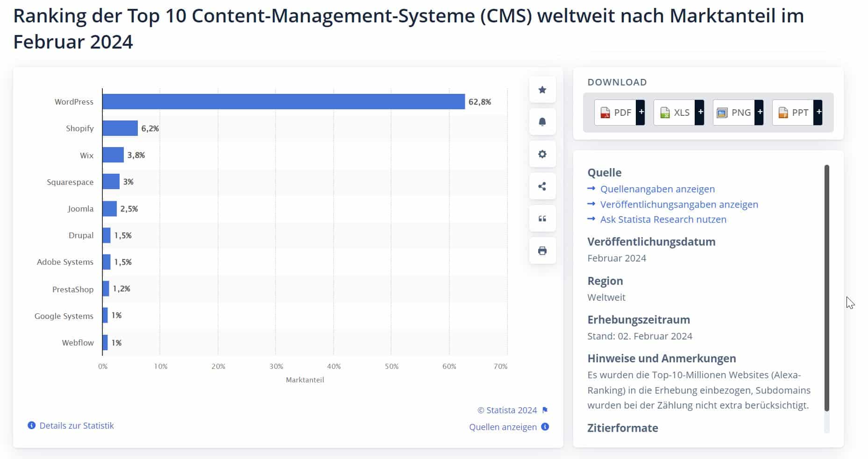Click the sidebar vertical scrollbar
The image size is (868, 459).
click(826, 288)
